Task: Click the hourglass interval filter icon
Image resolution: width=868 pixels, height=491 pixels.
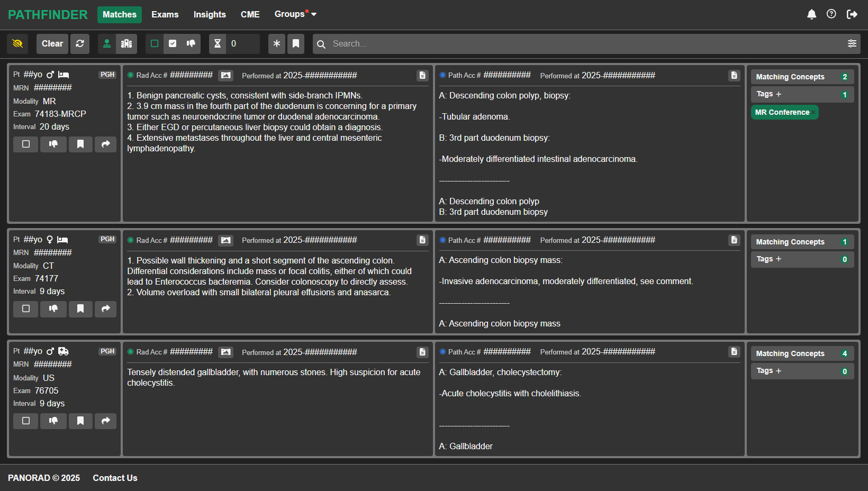Action: tap(218, 44)
